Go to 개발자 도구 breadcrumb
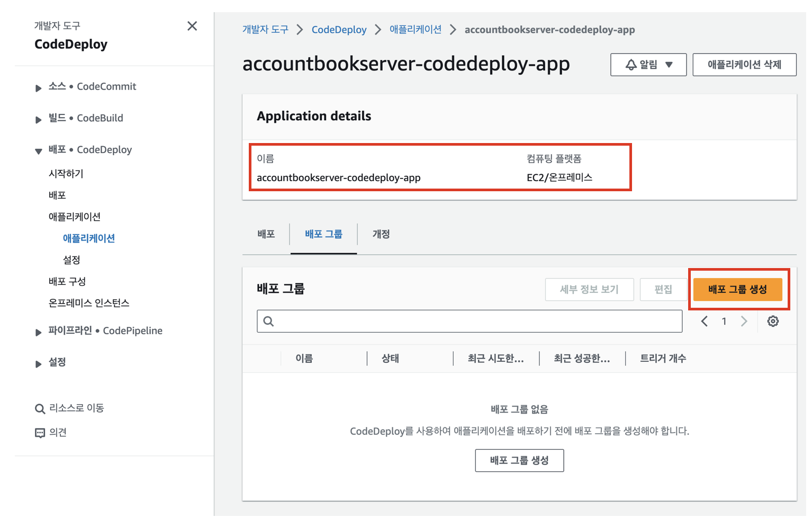The image size is (812, 517). (x=265, y=30)
